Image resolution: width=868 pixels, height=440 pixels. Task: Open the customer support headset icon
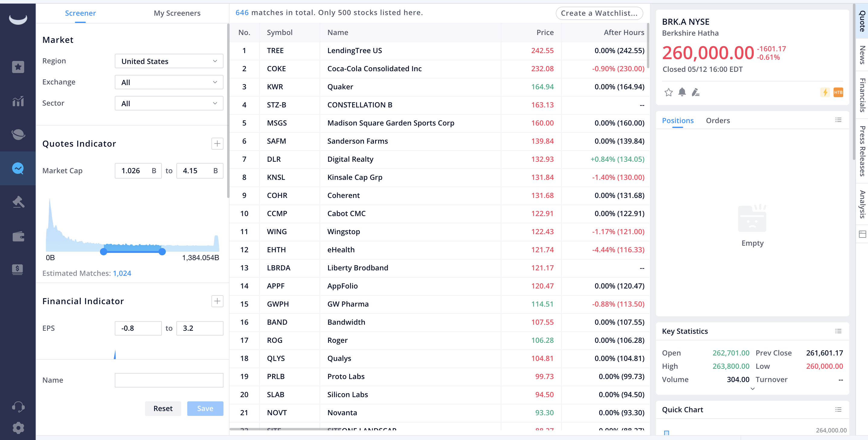18,407
